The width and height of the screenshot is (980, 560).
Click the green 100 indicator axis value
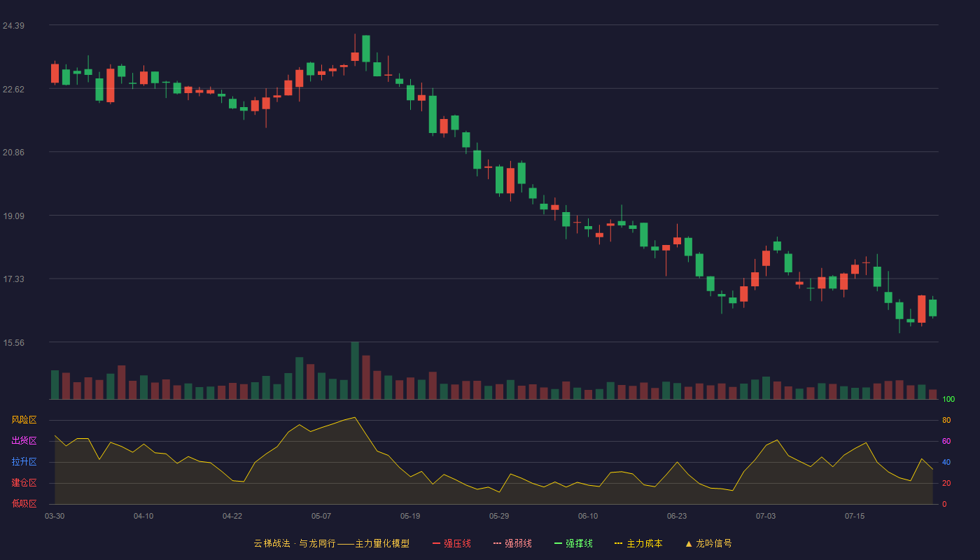[948, 399]
